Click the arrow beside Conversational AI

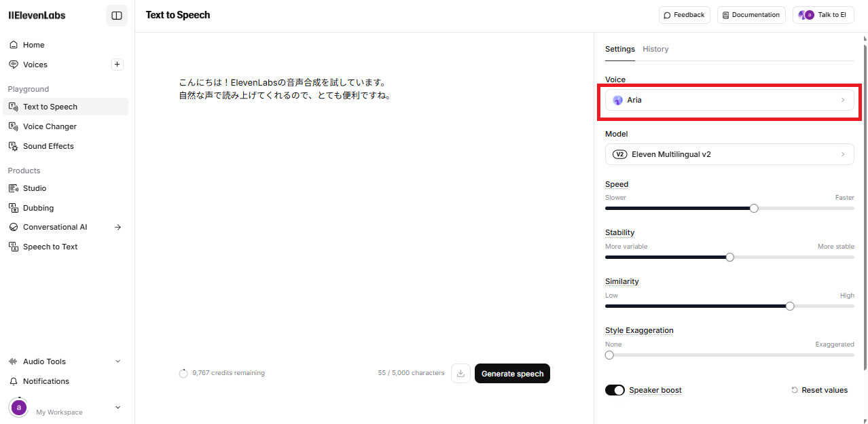117,227
